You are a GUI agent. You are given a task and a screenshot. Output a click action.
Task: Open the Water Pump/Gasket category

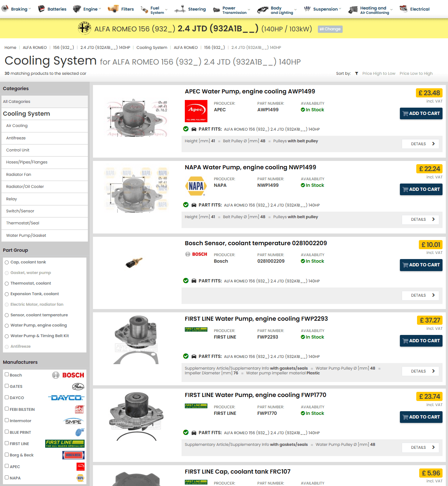coord(45,236)
